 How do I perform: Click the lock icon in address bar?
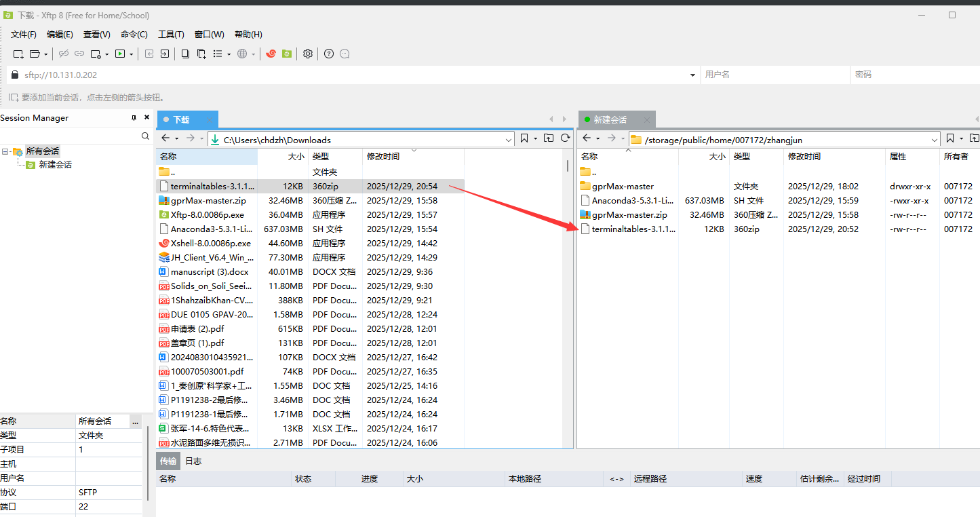[15, 75]
